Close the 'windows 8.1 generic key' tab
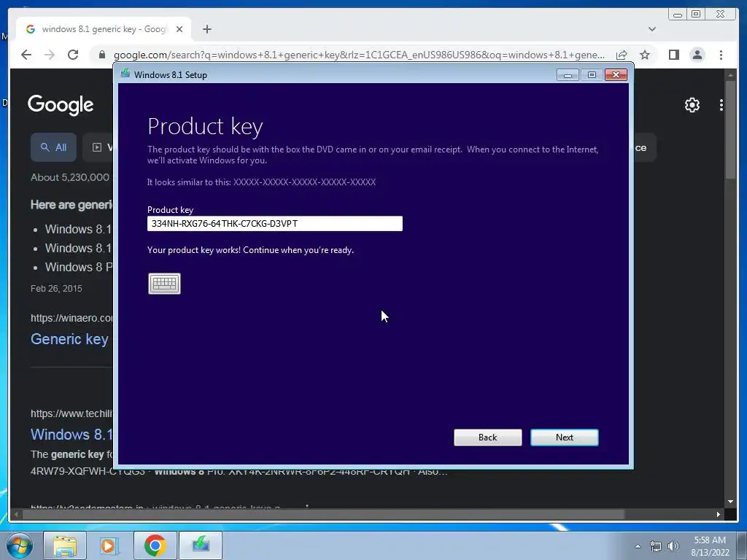The width and height of the screenshot is (747, 560). (179, 29)
